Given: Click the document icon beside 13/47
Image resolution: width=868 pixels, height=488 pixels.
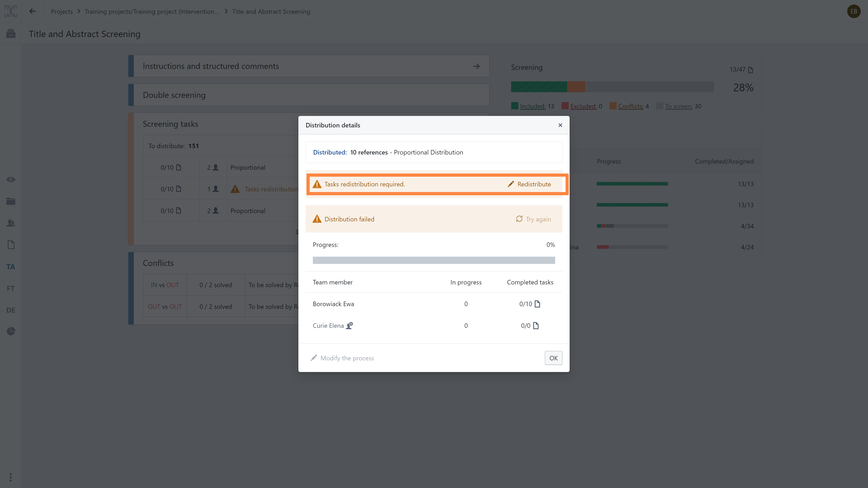Looking at the screenshot, I should [x=750, y=70].
